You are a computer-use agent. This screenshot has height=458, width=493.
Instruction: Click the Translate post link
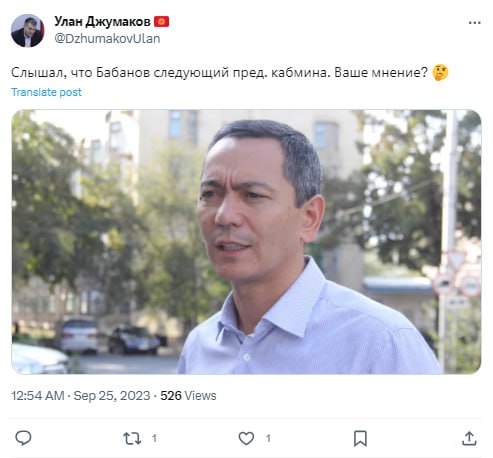46,92
